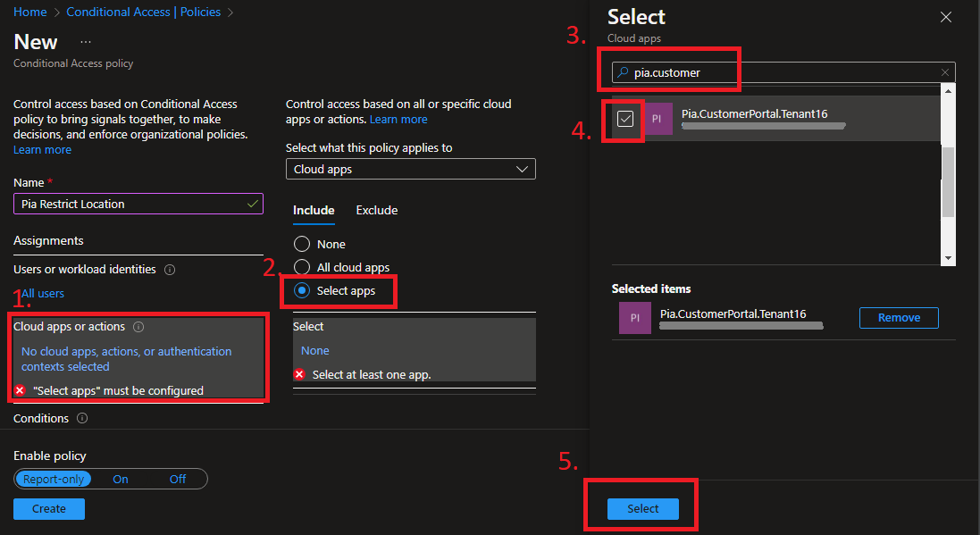Set Enable policy to Report-only
Viewport: 980px width, 535px height.
click(54, 480)
